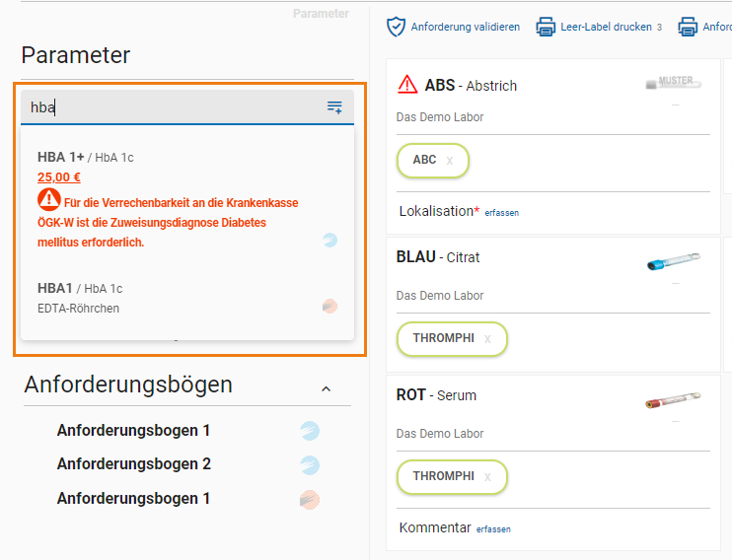Click the blue citrate tube image
This screenshot has height=560, width=732.
[x=673, y=261]
